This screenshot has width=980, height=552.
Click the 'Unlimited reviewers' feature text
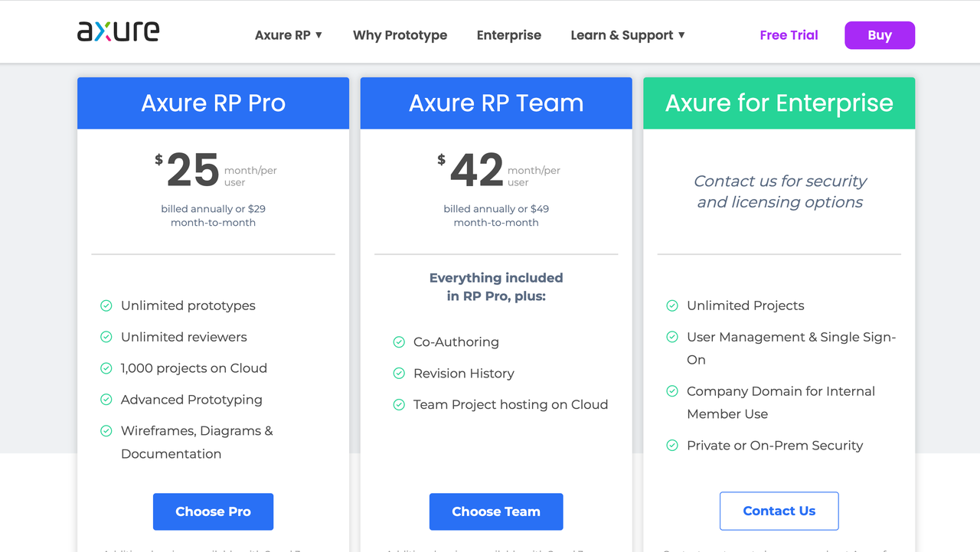[184, 337]
